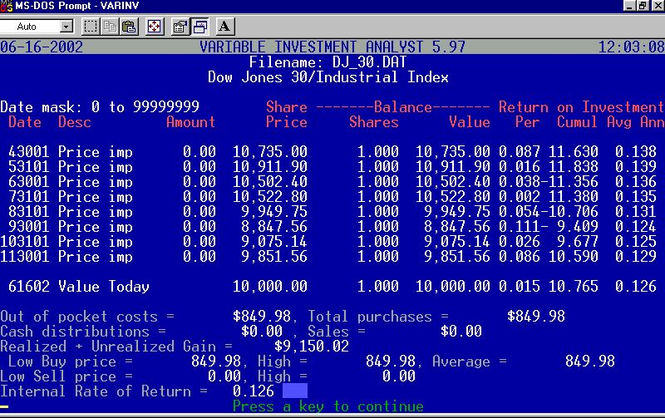Click 'Press a key to continue' prompt
The image size is (665, 418).
click(328, 407)
